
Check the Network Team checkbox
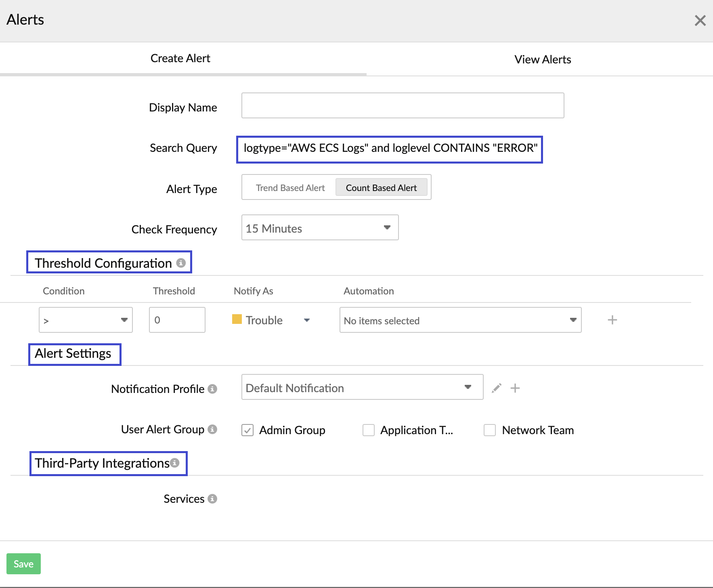490,430
